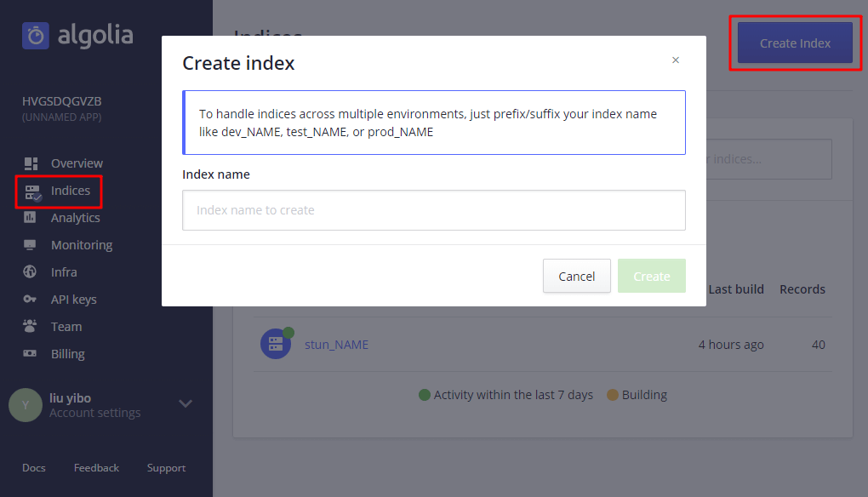Open the stun_NAME index link
The width and height of the screenshot is (868, 497).
337,345
